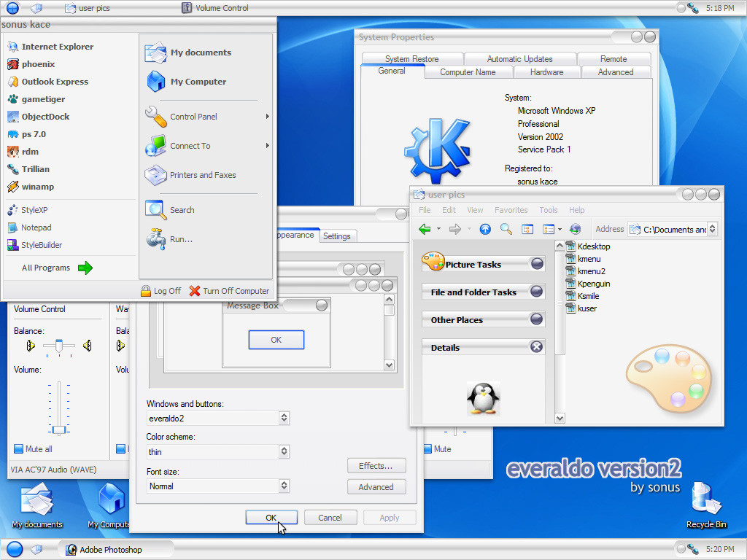Collapse the Picture Tasks panel

[537, 264]
